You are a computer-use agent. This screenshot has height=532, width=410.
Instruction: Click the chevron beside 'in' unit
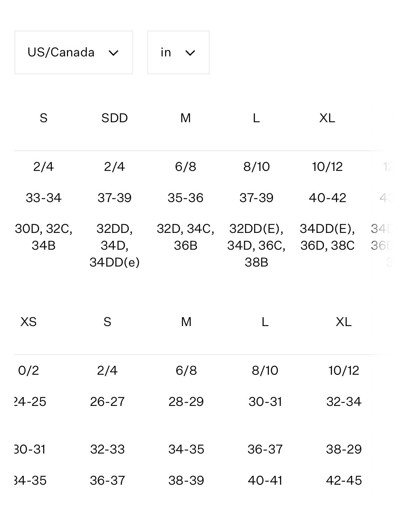(x=190, y=53)
